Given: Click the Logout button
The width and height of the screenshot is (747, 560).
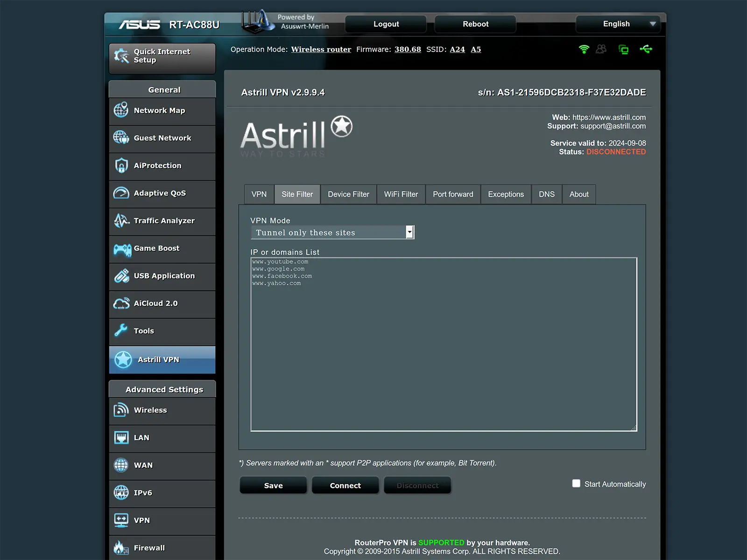Looking at the screenshot, I should click(386, 24).
